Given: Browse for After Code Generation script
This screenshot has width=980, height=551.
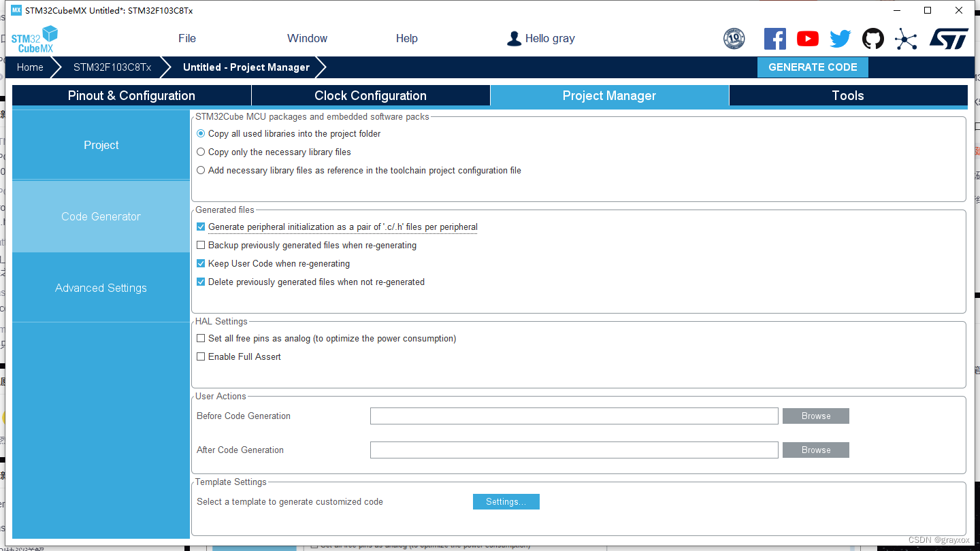Looking at the screenshot, I should coord(816,450).
